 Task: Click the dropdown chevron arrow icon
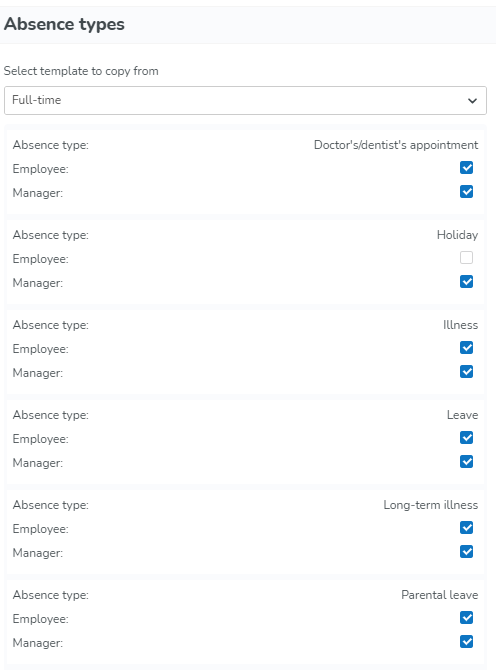tap(472, 101)
